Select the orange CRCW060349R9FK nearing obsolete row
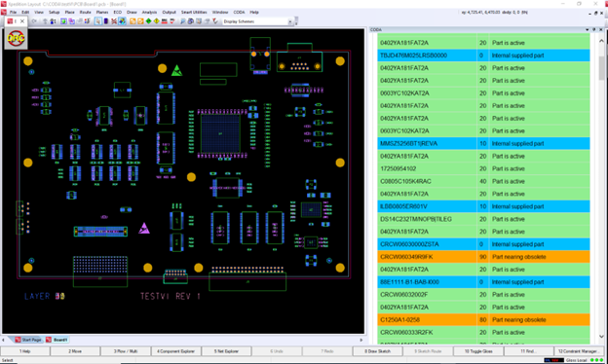This screenshot has width=608, height=364. click(483, 257)
